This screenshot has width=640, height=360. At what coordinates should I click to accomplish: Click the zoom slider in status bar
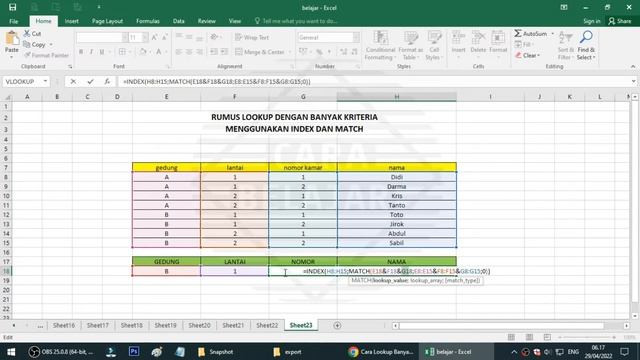tap(588, 337)
